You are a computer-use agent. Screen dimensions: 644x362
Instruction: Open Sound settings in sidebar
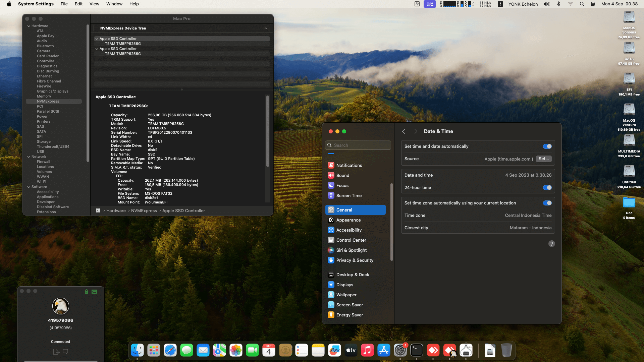(342, 175)
